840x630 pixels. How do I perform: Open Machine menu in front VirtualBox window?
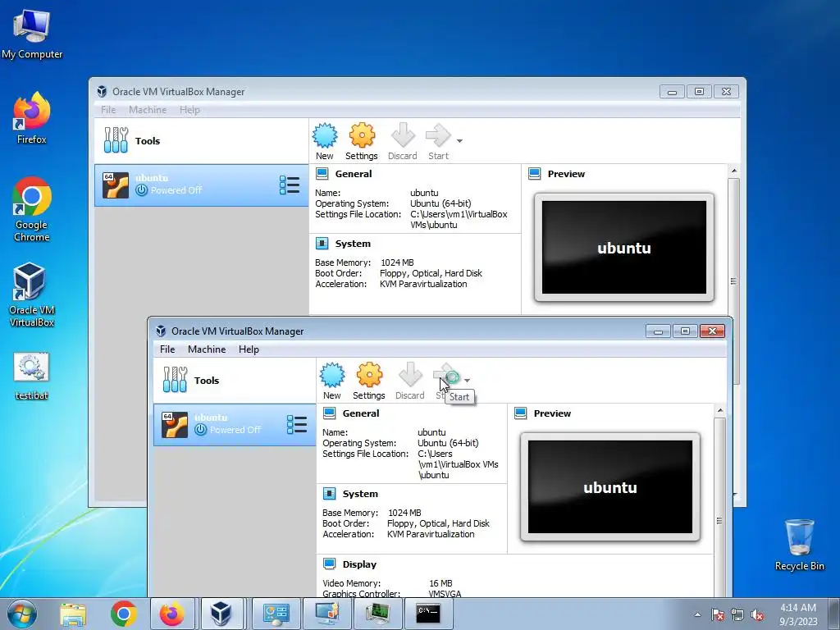(x=206, y=349)
